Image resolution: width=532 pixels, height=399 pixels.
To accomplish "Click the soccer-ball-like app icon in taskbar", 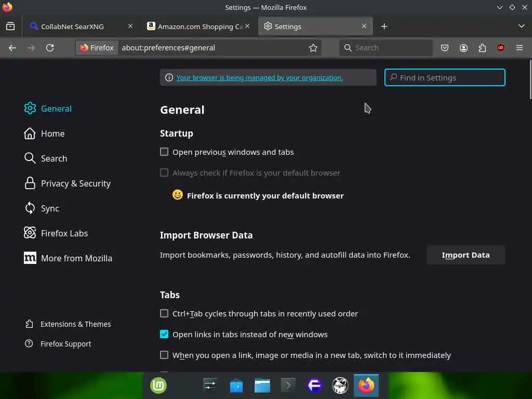I will click(x=340, y=386).
